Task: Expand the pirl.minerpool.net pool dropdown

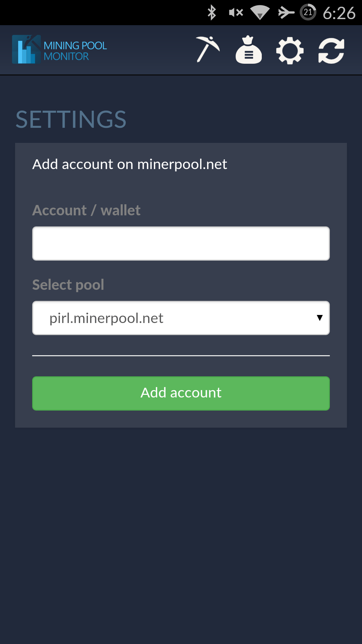Action: (181, 318)
